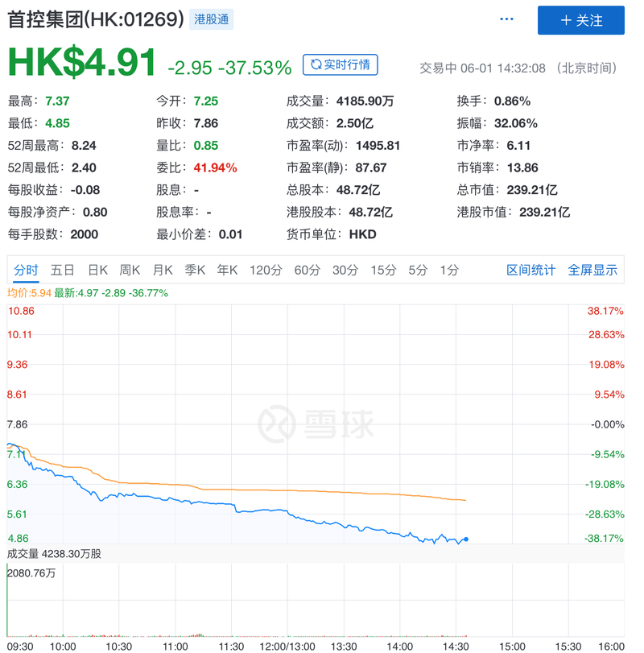Image resolution: width=644 pixels, height=653 pixels.
Task: Click the 今开 value 7.25
Action: coord(205,101)
